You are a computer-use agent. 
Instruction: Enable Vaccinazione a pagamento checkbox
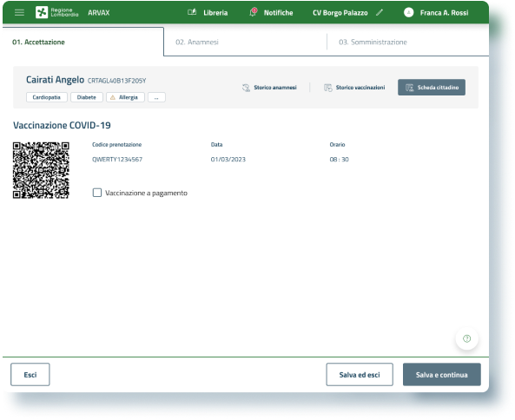click(x=97, y=193)
